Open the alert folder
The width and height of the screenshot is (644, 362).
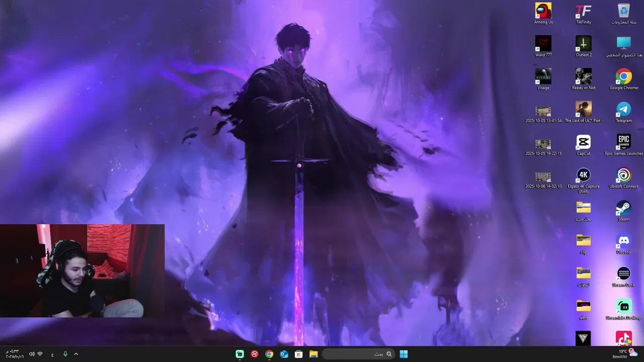[584, 309]
